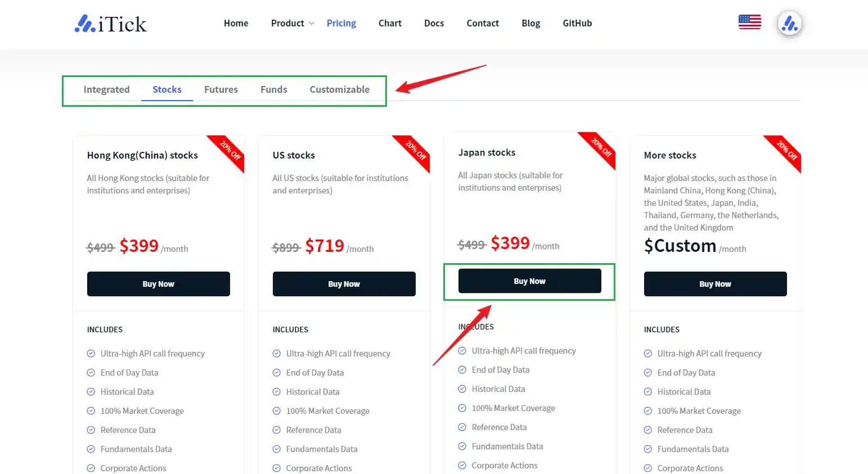Click the $Custom price on More stocks
Screen dimensions: 868x474
click(680, 246)
